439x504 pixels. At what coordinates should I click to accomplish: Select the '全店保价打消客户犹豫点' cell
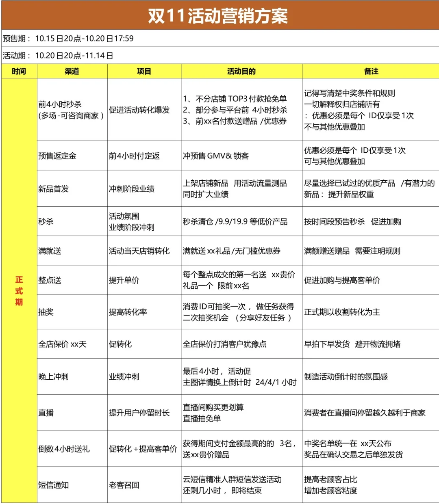[x=242, y=344]
